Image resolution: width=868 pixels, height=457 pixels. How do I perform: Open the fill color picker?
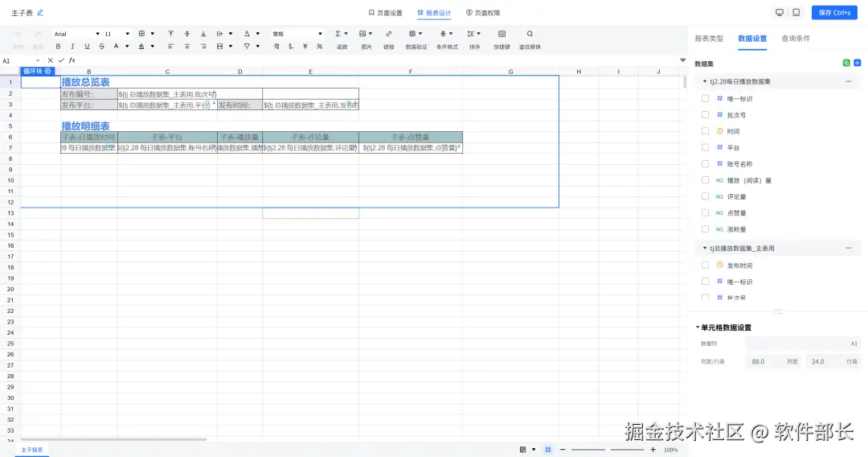point(141,47)
